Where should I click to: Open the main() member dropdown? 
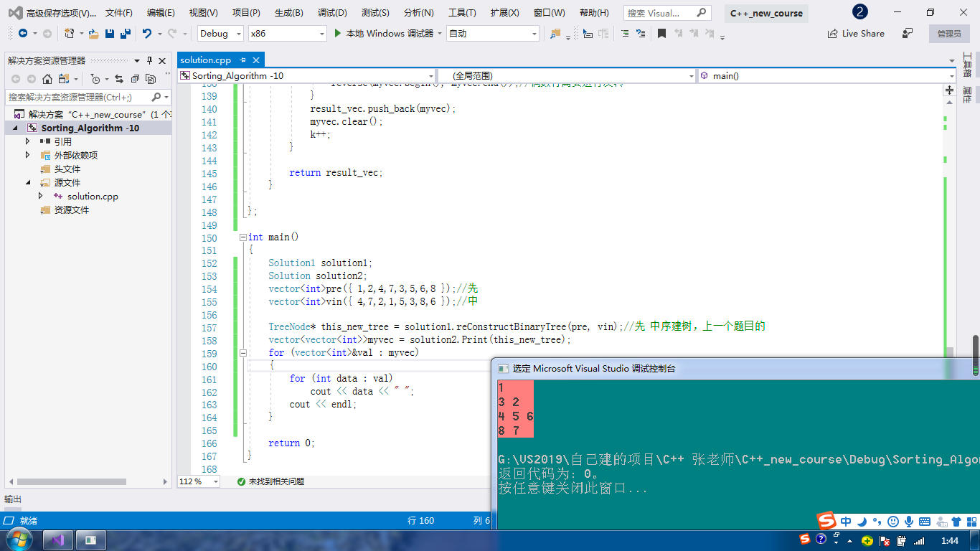826,75
